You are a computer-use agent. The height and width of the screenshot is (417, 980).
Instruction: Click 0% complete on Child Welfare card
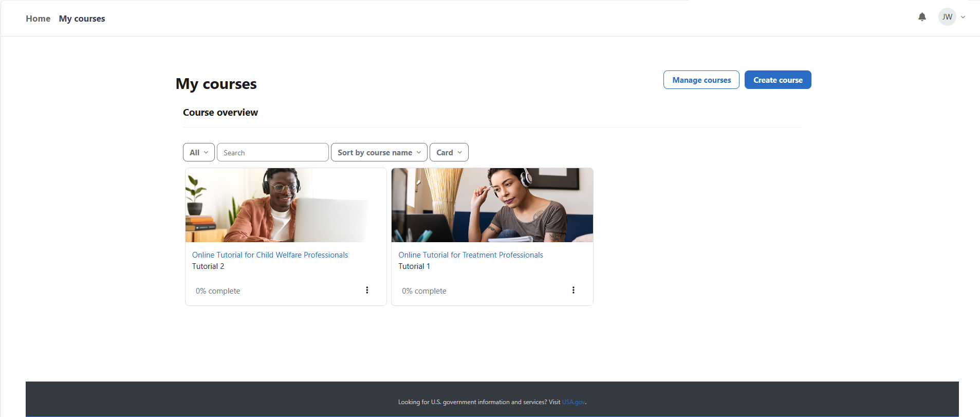[218, 291]
